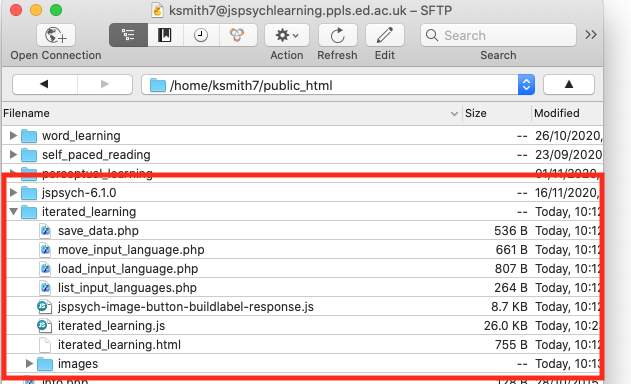The image size is (631, 384).
Task: Select the load_input_language.php file name
Action: (x=128, y=269)
